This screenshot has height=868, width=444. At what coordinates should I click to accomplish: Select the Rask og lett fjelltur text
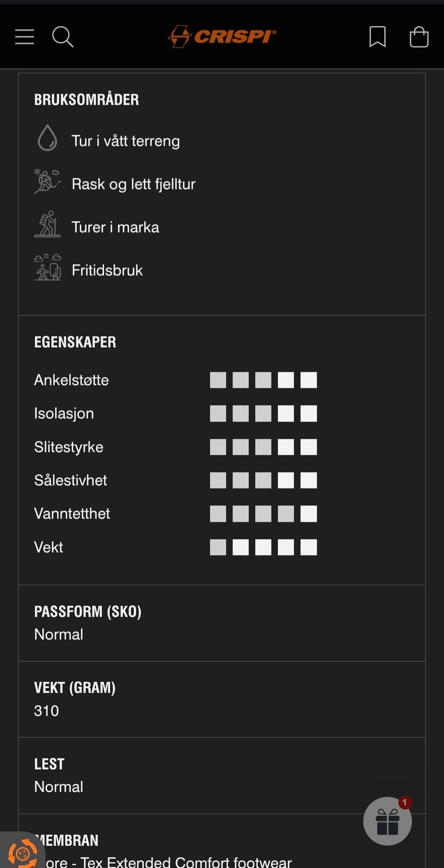pos(134,184)
